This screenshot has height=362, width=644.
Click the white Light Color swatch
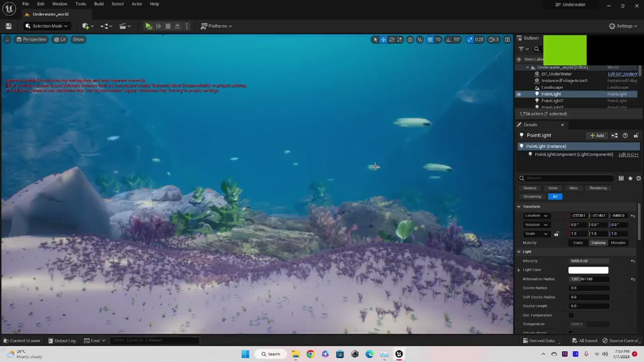point(588,270)
